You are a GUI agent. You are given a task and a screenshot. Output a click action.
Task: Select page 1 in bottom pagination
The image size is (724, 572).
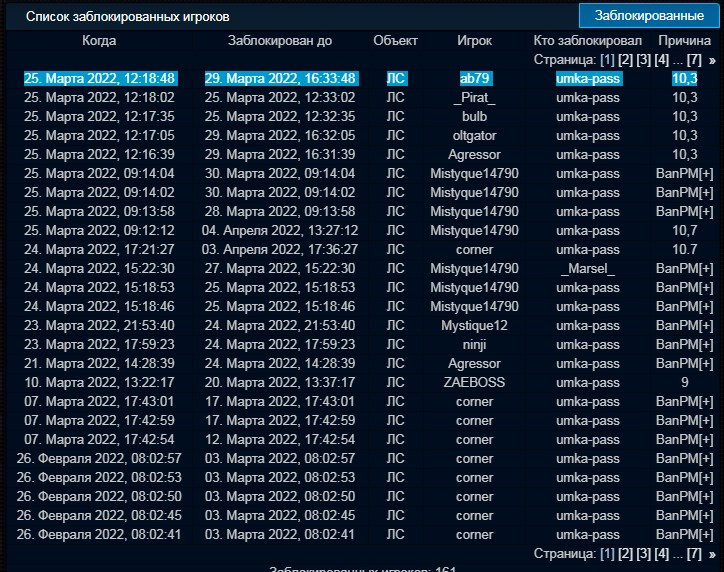coord(607,554)
